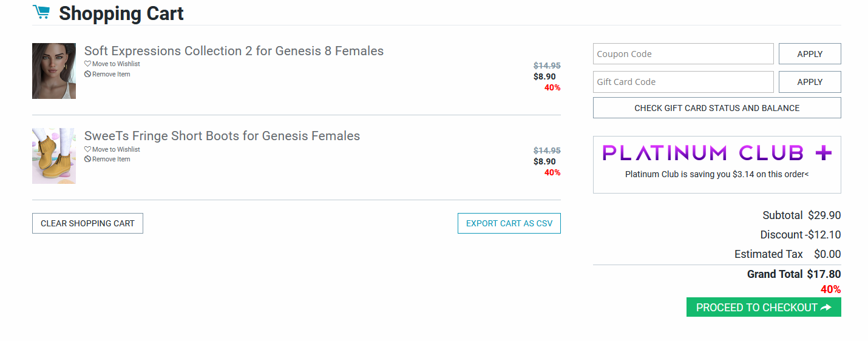Click heart icon for Soft Expressions wishlist
Image resolution: width=868 pixels, height=341 pixels.
click(87, 64)
